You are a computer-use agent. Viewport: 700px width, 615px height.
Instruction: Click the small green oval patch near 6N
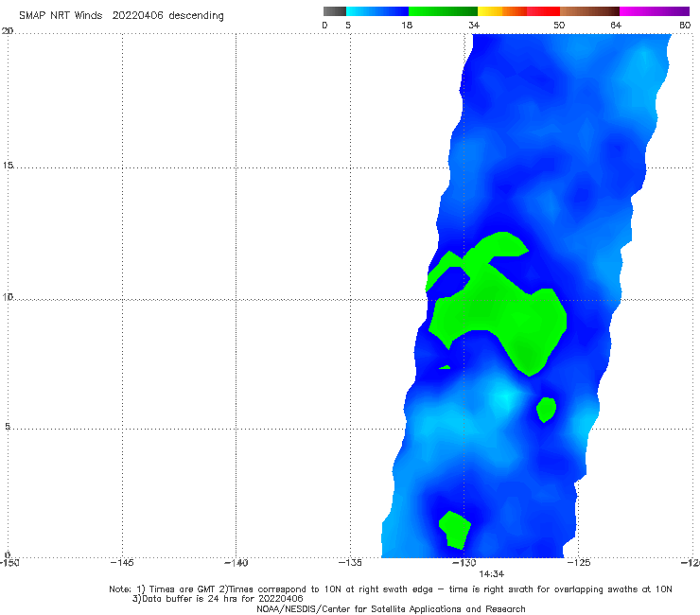546,409
